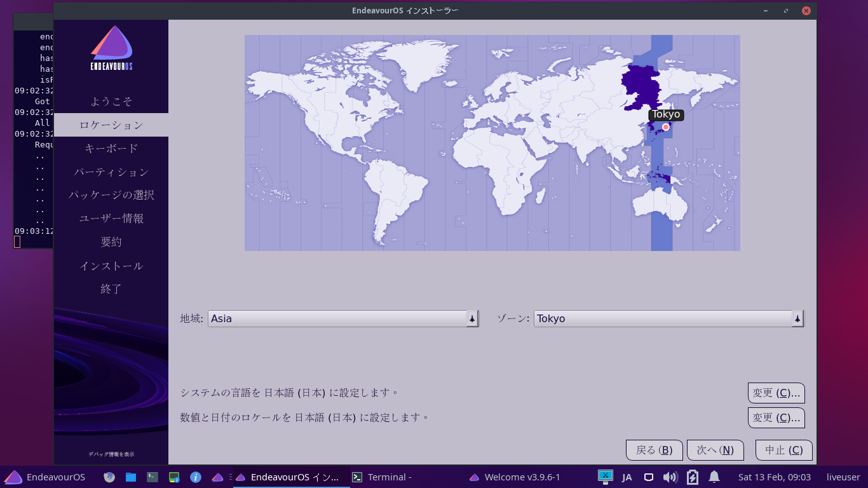Open the notifications bell icon
The image size is (868, 488).
pyautogui.click(x=714, y=477)
